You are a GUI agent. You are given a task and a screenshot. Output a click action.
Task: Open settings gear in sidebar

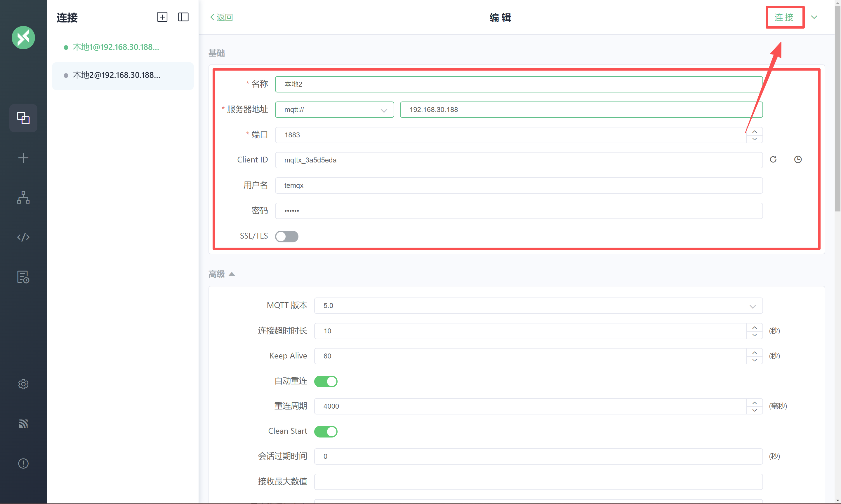click(23, 384)
